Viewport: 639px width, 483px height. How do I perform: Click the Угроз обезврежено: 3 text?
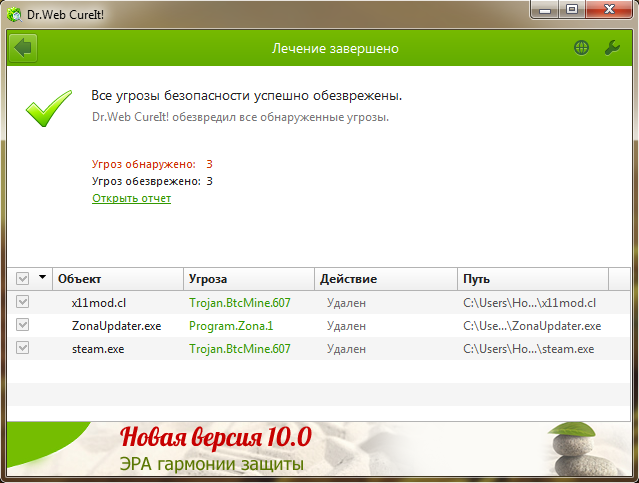[x=152, y=181]
